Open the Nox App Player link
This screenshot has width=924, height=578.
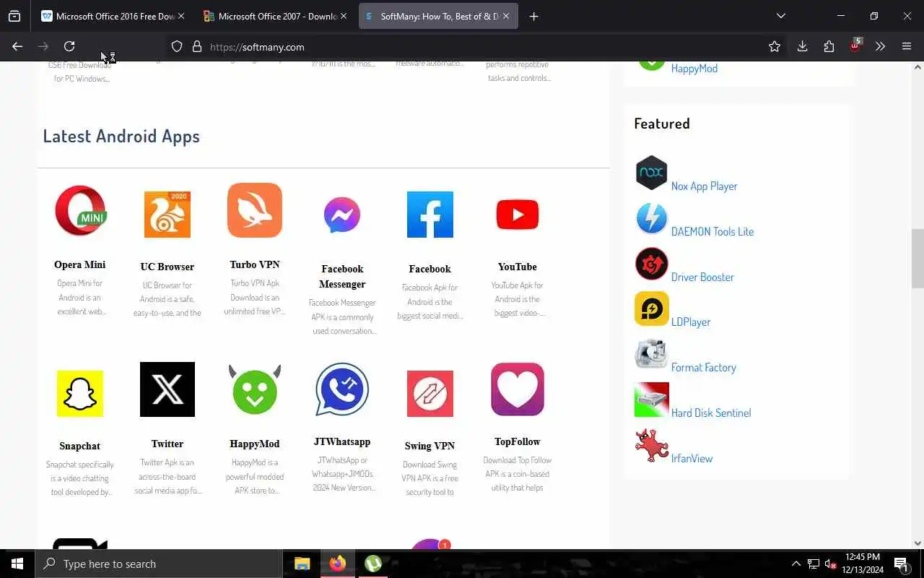tap(704, 186)
